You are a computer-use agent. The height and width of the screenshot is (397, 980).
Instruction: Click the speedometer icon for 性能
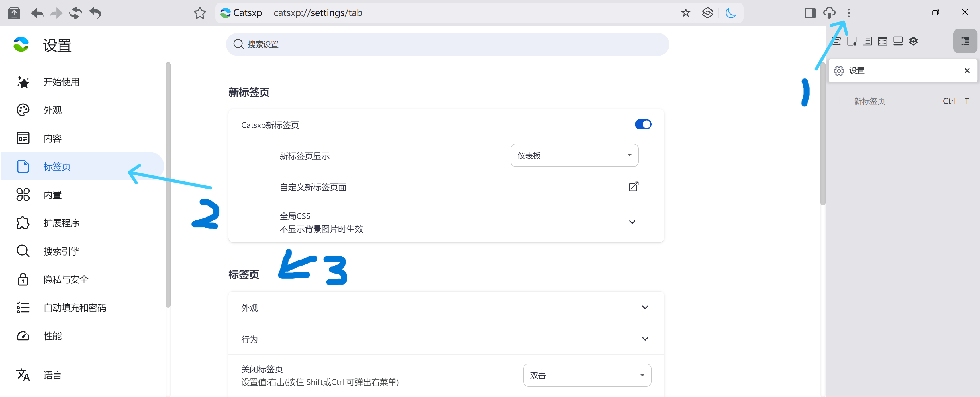tap(23, 336)
